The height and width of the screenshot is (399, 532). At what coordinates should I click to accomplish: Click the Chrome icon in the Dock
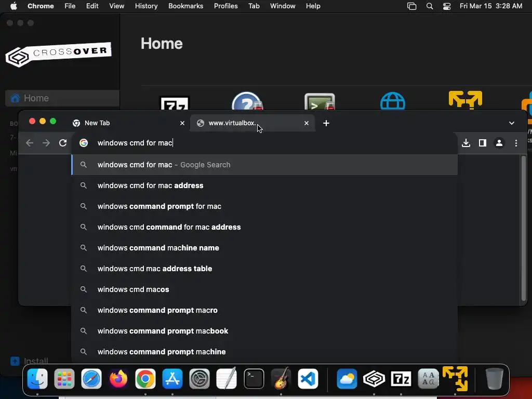click(x=145, y=379)
